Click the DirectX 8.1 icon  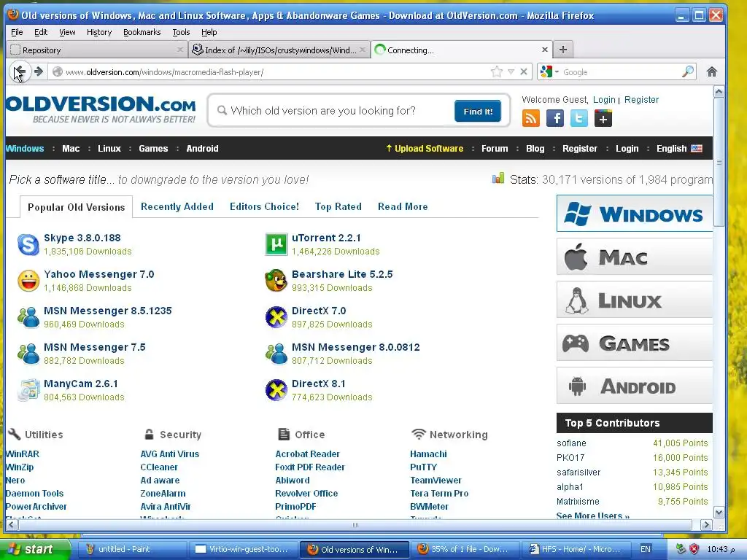pos(276,390)
